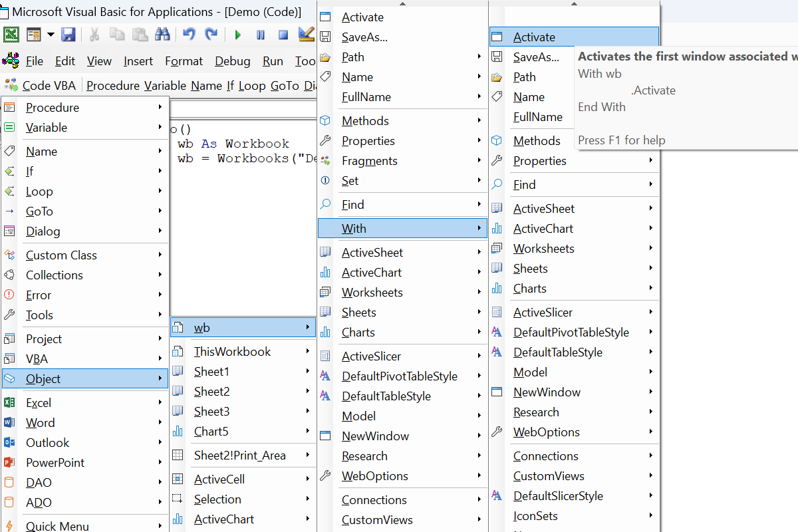Click the DefaultSlicerStyle icon
This screenshot has width=798, height=532.
point(497,495)
